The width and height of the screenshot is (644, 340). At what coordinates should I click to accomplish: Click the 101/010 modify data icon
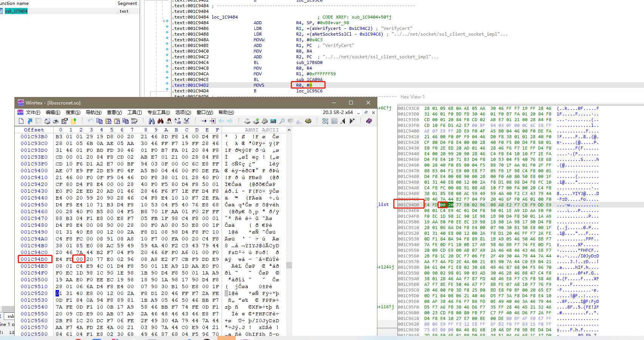tap(134, 121)
